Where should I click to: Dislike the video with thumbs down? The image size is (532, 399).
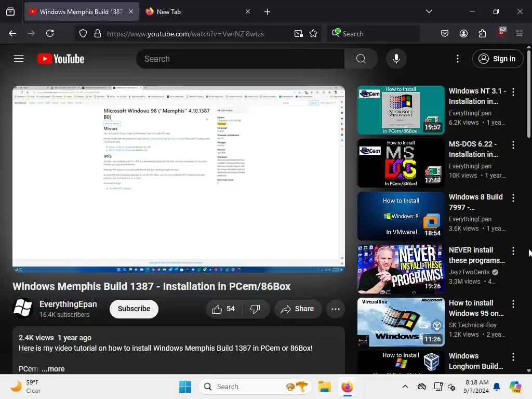(x=255, y=309)
